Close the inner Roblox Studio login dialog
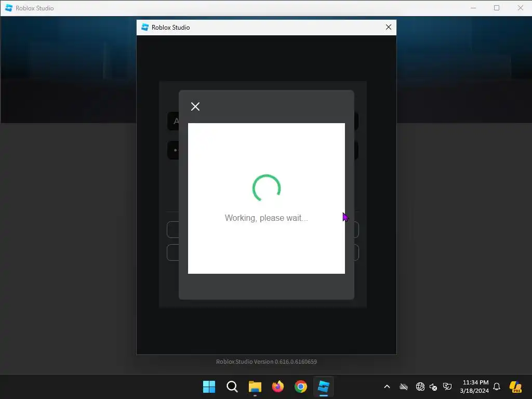The height and width of the screenshot is (399, 532). 389,27
